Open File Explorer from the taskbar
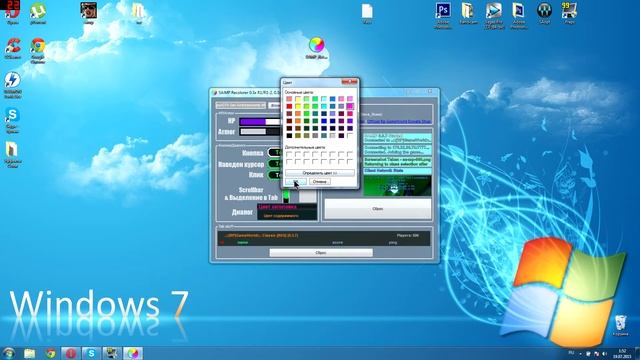 [x=29, y=353]
